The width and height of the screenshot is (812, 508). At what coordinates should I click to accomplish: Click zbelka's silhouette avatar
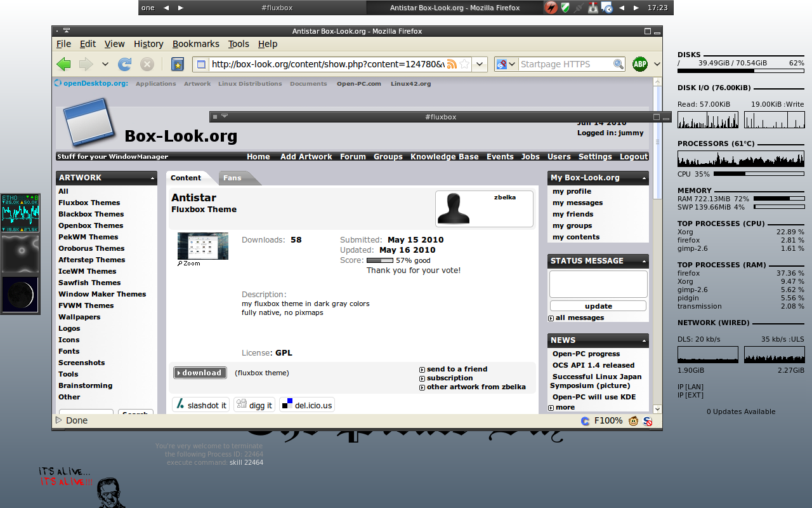click(x=454, y=208)
